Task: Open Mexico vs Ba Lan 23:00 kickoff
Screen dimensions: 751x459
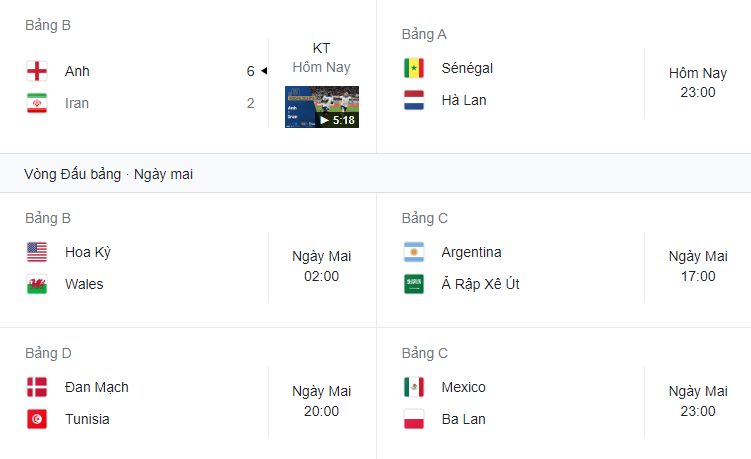Action: [x=698, y=402]
